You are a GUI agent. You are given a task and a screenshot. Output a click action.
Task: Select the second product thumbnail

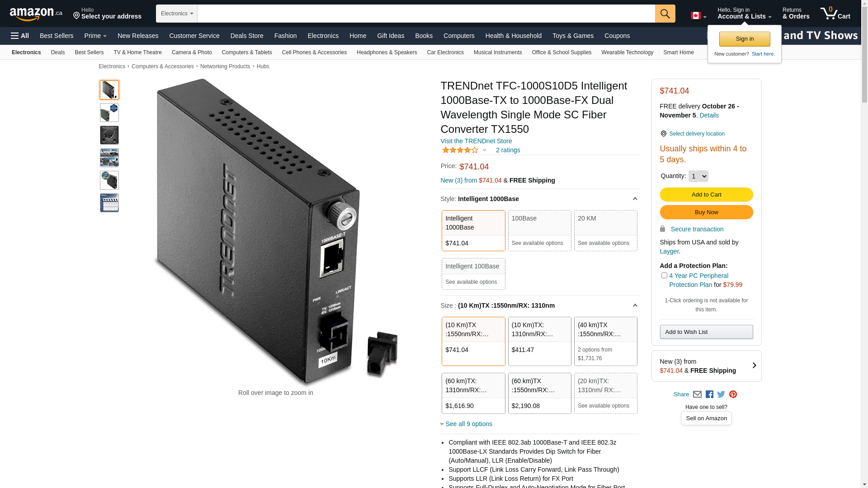click(x=109, y=113)
